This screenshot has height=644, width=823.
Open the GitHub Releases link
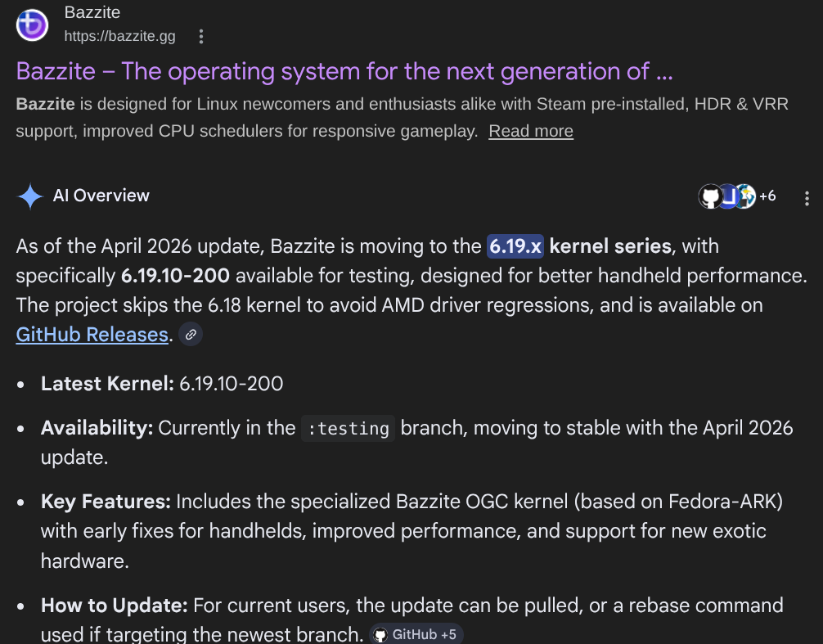click(92, 335)
